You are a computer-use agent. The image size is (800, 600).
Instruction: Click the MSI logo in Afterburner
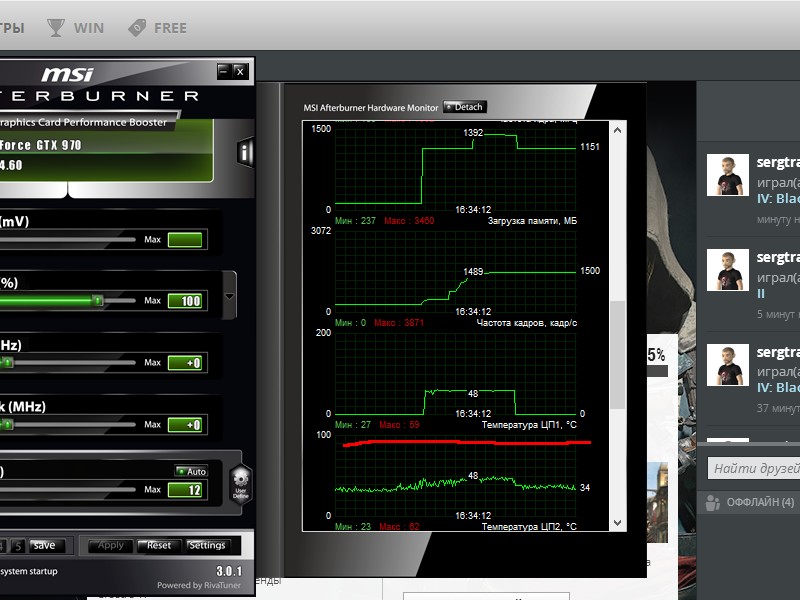click(67, 74)
